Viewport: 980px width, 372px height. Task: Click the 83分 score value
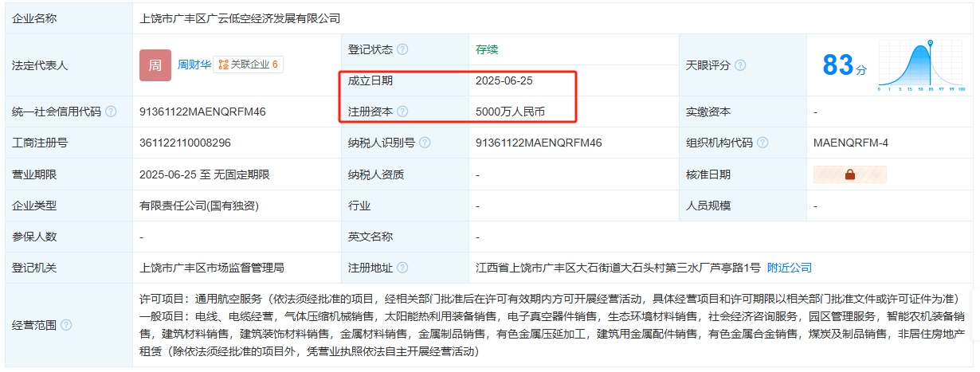click(x=844, y=66)
